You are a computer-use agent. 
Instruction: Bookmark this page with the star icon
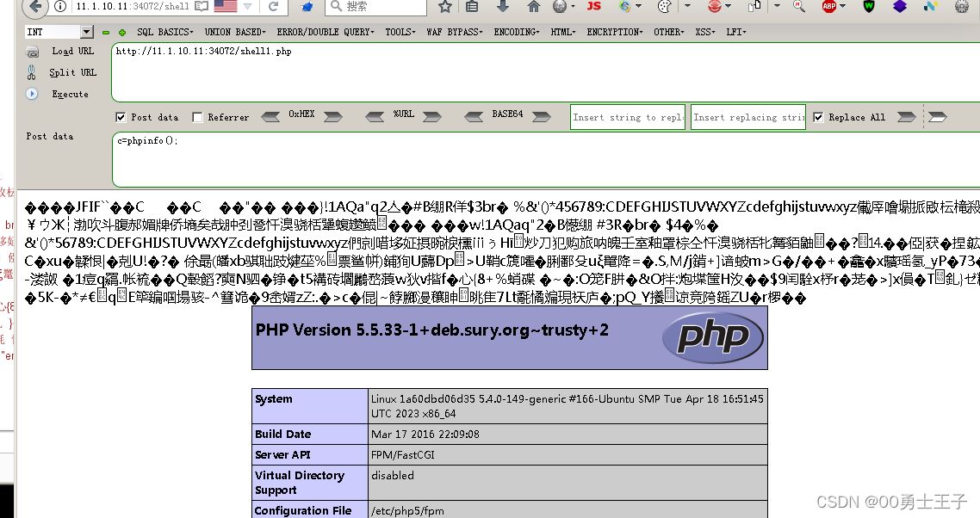click(445, 7)
